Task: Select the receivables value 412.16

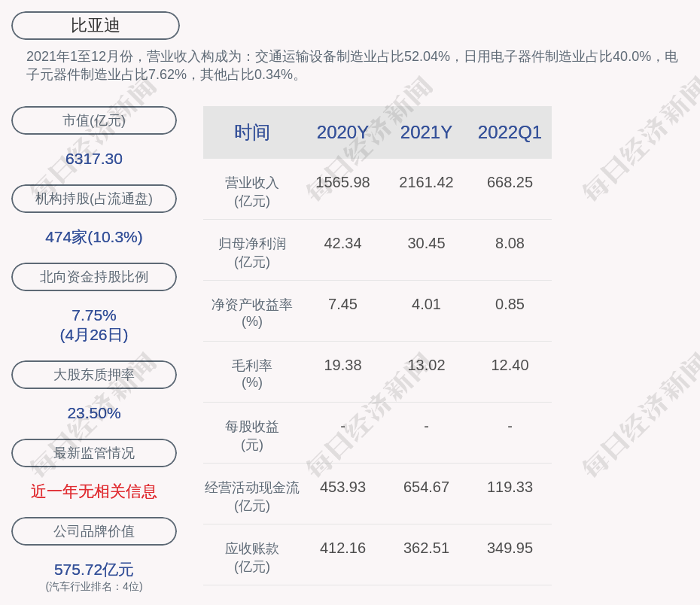Action: 343,549
